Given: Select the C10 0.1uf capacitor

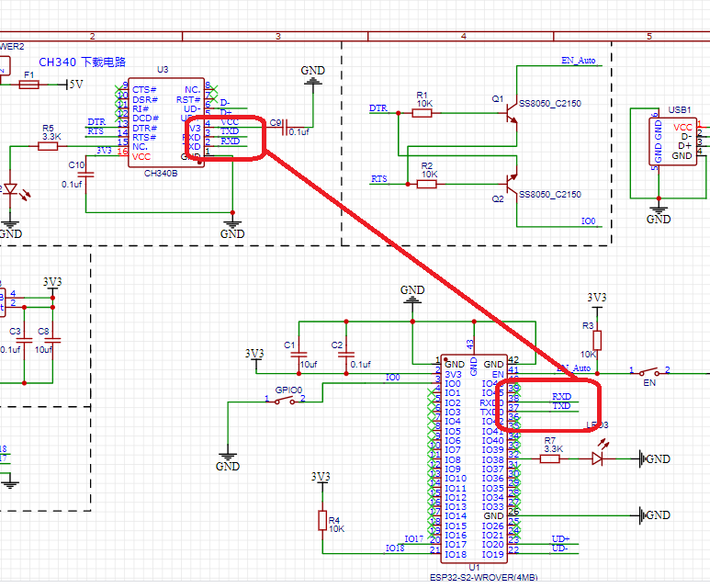Looking at the screenshot, I should point(85,173).
